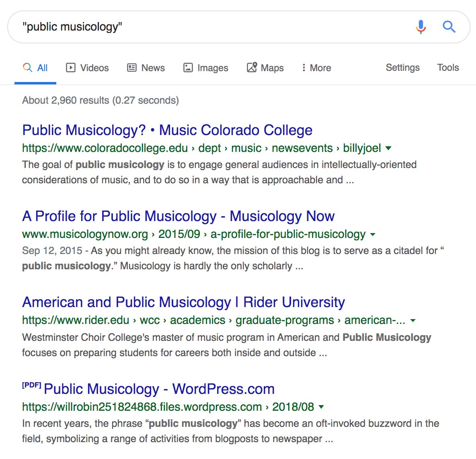This screenshot has height=459, width=476.
Task: Click the search box containing "public musicology"
Action: 239,27
